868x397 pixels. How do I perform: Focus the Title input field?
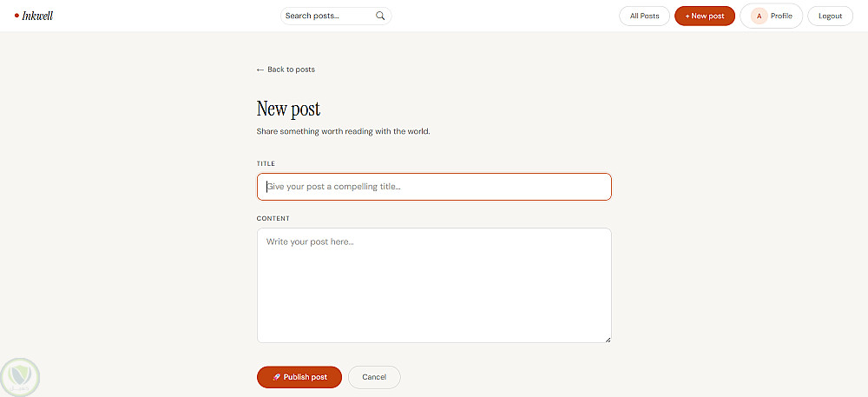point(434,187)
